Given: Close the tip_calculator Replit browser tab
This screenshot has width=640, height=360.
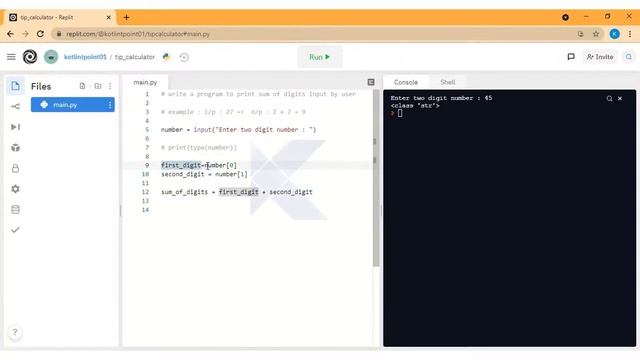Looking at the screenshot, I should tap(109, 17).
